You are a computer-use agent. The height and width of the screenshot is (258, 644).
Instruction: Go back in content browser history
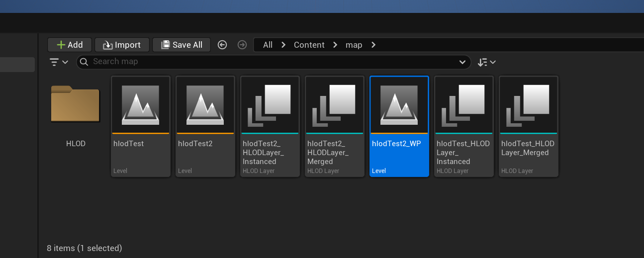click(x=222, y=45)
